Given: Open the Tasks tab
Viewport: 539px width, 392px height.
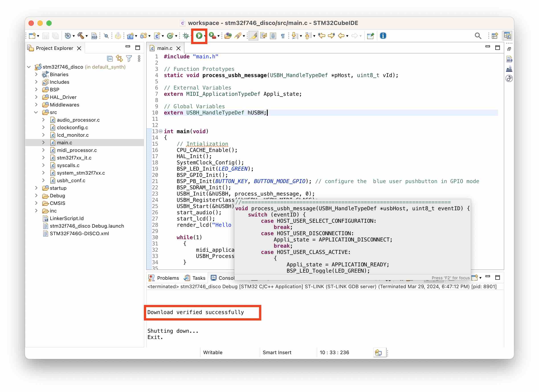Looking at the screenshot, I should tap(195, 278).
